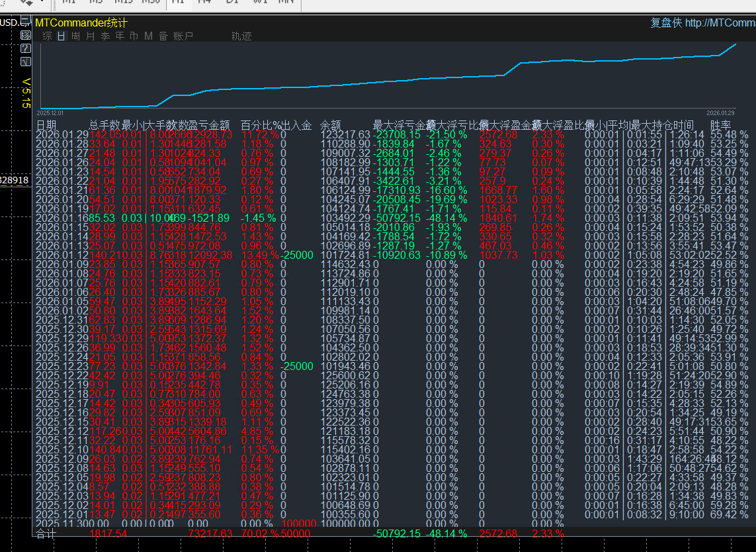Click the 总手数 column header
Viewport: 756px width, 552px height.
pyautogui.click(x=104, y=126)
